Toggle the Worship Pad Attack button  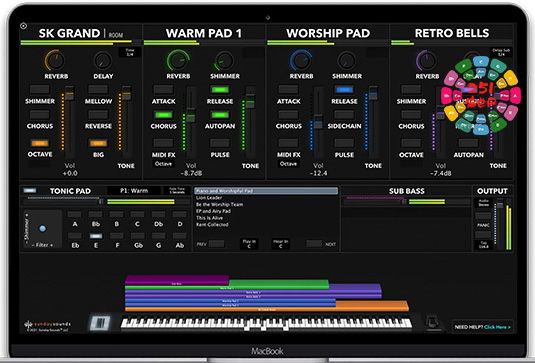pyautogui.click(x=288, y=89)
